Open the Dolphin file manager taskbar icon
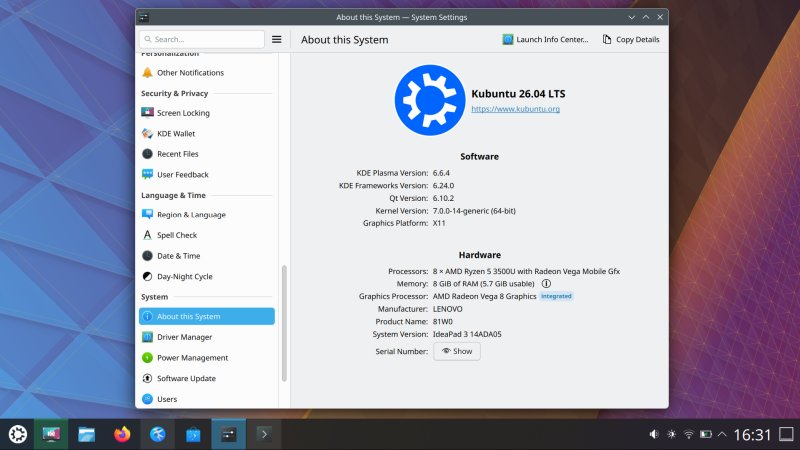The height and width of the screenshot is (450, 800). [86, 434]
